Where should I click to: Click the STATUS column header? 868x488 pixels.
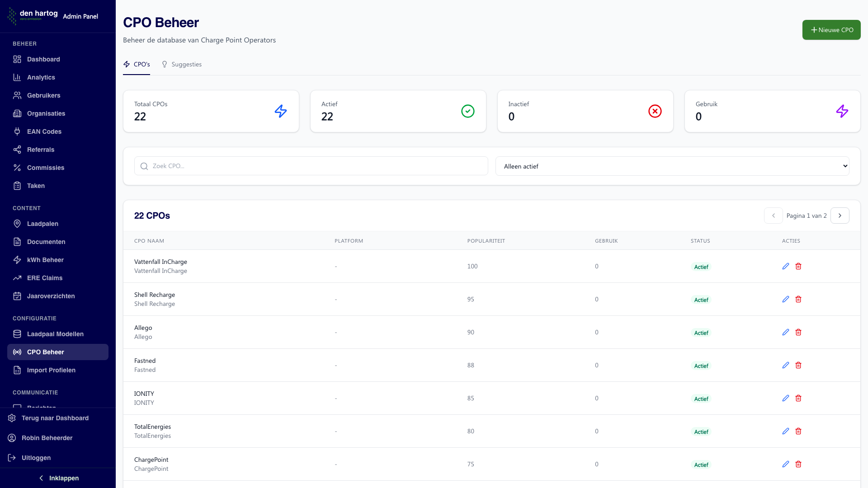coord(700,241)
